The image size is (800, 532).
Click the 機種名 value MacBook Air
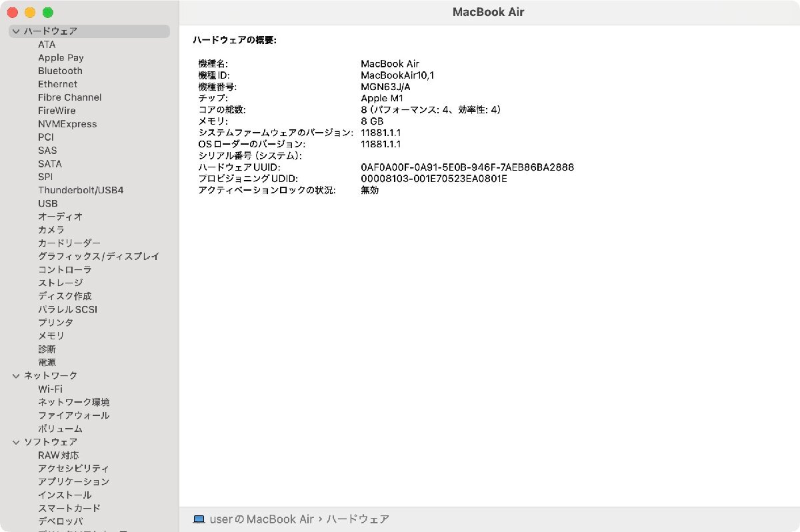tap(390, 64)
